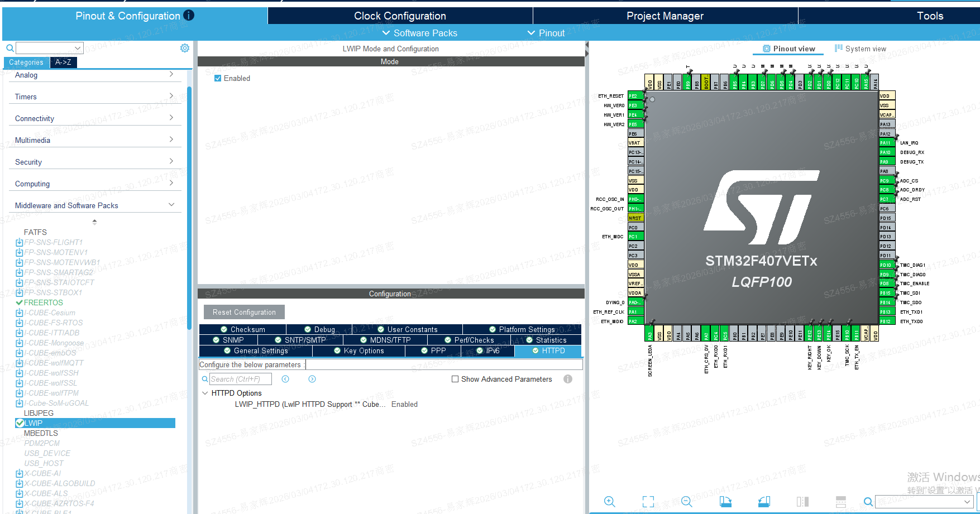This screenshot has height=514, width=980.
Task: Click the parameter Search (Ctrl+F) field
Action: click(x=241, y=379)
